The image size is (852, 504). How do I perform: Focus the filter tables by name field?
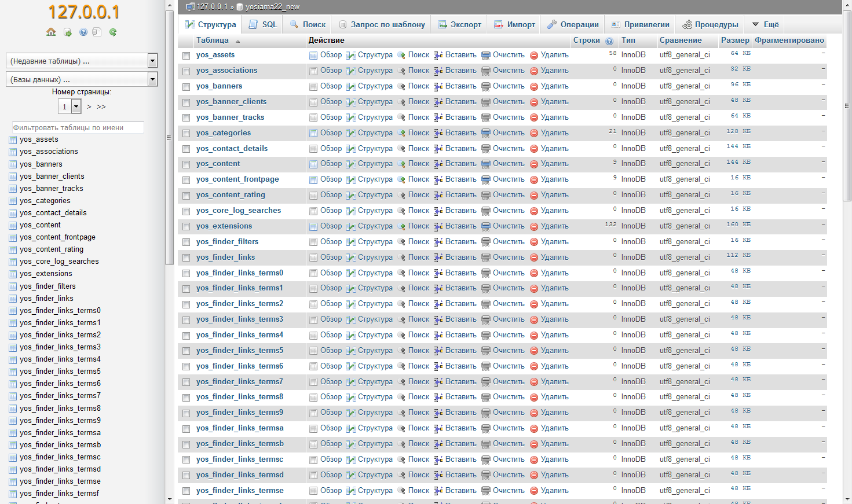click(x=78, y=127)
